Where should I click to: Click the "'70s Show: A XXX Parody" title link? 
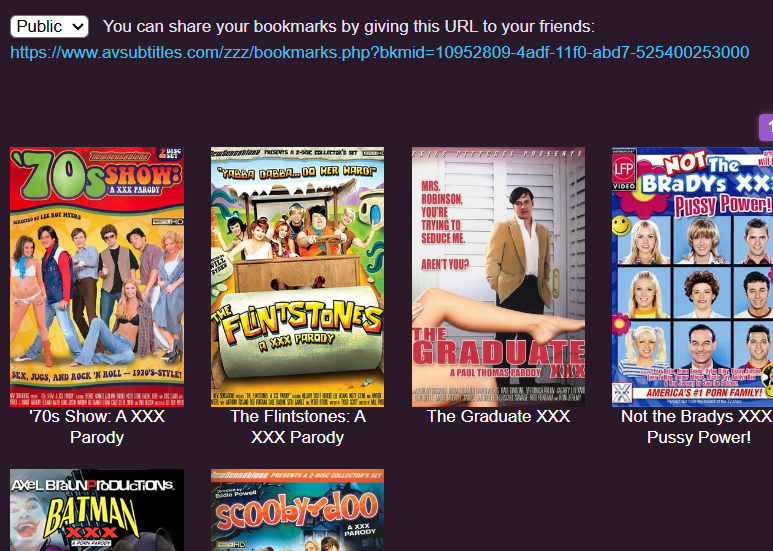(x=97, y=427)
